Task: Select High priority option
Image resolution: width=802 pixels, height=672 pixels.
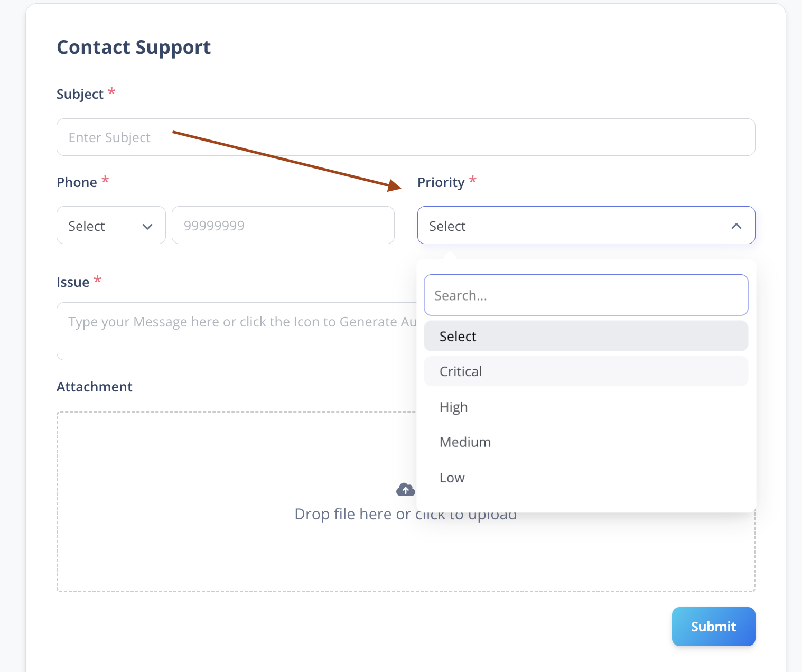Action: (586, 407)
